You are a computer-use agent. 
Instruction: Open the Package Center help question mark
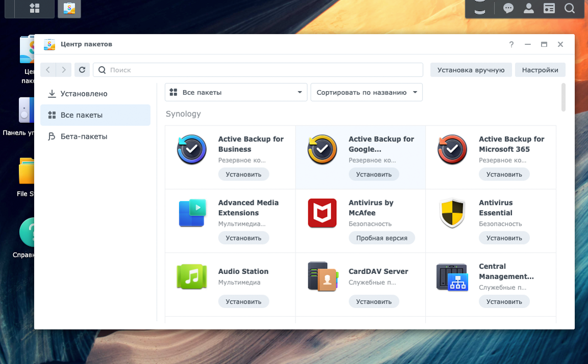pyautogui.click(x=511, y=44)
